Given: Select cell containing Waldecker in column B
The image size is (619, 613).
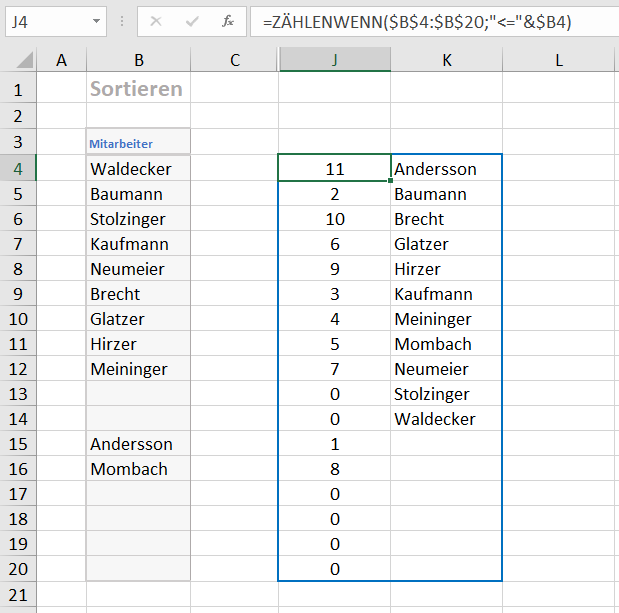Looking at the screenshot, I should point(139,169).
